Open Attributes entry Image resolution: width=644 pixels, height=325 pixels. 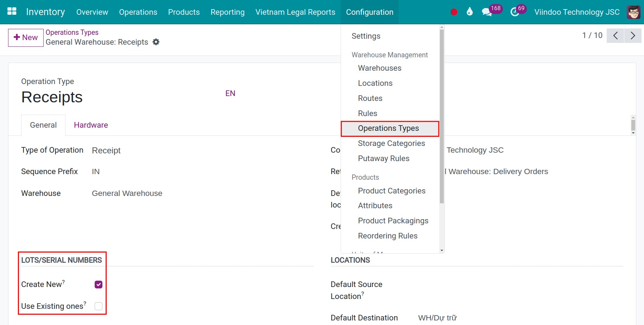pos(375,206)
